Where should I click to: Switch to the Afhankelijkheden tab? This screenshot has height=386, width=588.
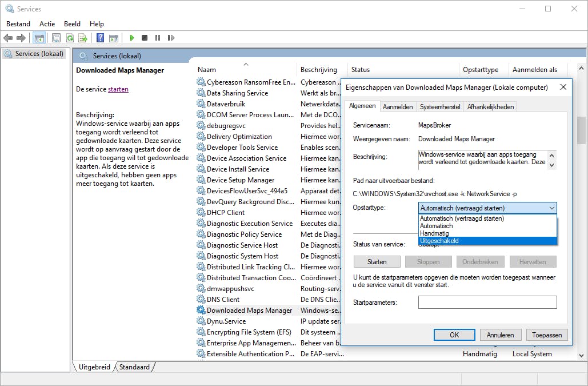[490, 107]
